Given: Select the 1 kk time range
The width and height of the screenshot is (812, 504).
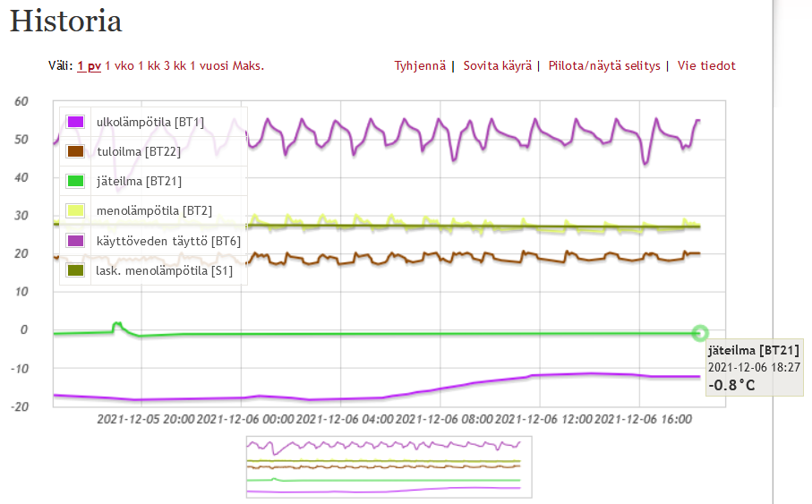Looking at the screenshot, I should (x=150, y=65).
